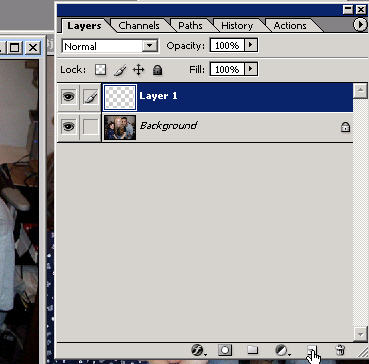Image resolution: width=369 pixels, height=364 pixels.
Task: Open the Opacity slider arrow
Action: point(251,45)
